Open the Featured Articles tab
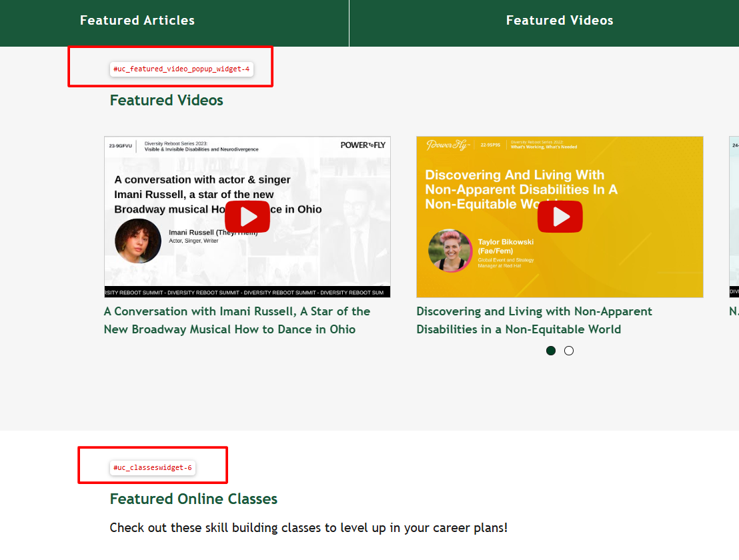Screen dimensions: 739x560 point(137,21)
